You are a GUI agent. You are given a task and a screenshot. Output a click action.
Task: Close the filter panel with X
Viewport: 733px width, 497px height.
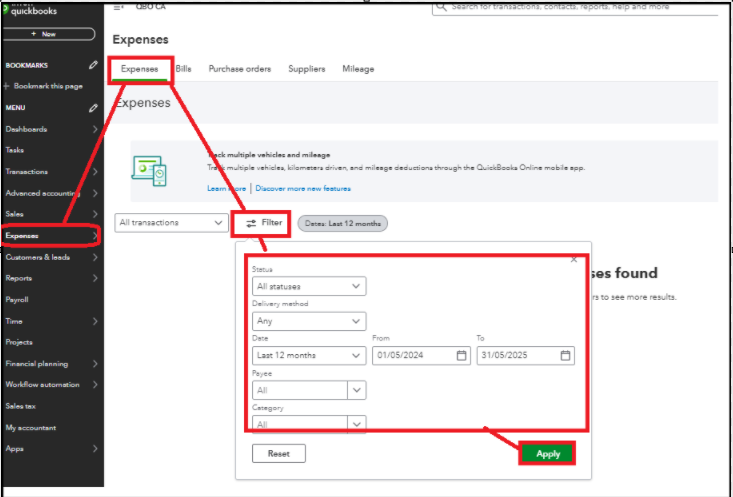(x=574, y=259)
